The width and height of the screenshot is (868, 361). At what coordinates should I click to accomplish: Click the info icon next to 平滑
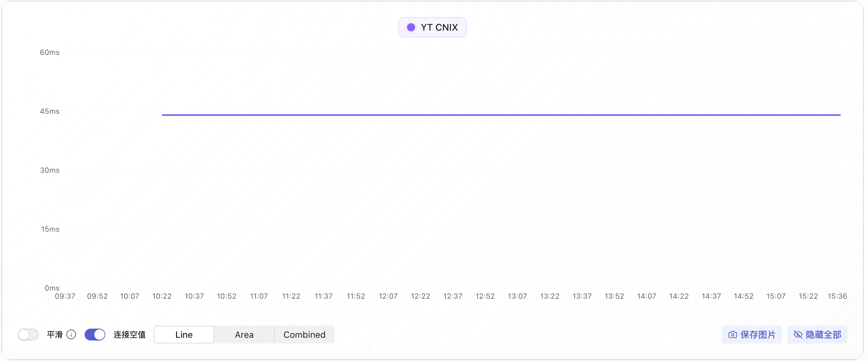pos(71,334)
